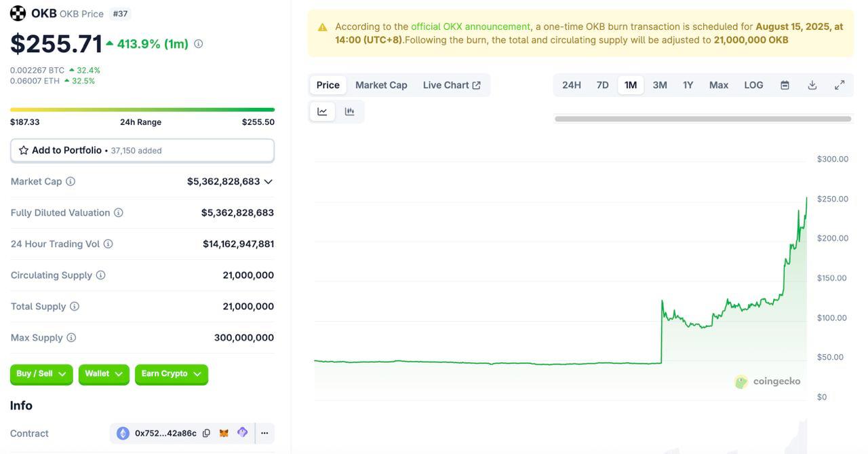Click Market Cap info icon
This screenshot has width=868, height=454.
tap(71, 182)
